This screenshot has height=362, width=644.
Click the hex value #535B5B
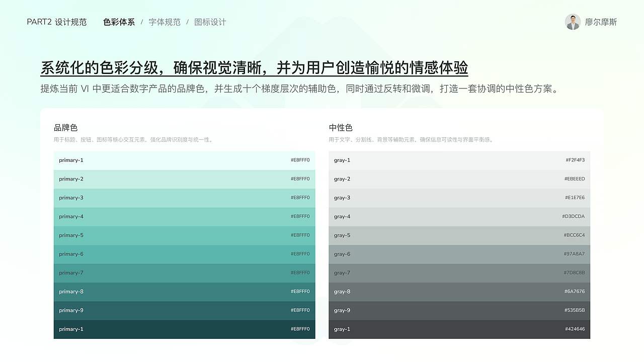tap(575, 311)
